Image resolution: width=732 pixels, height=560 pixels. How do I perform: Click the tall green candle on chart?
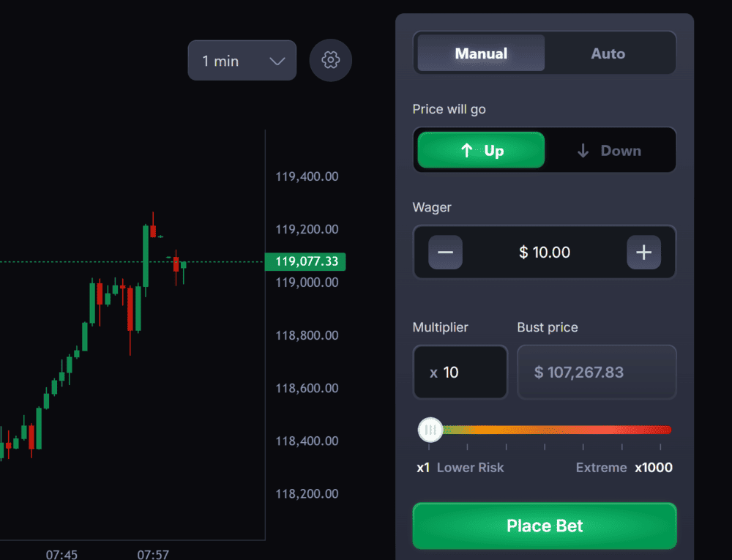coord(146,256)
